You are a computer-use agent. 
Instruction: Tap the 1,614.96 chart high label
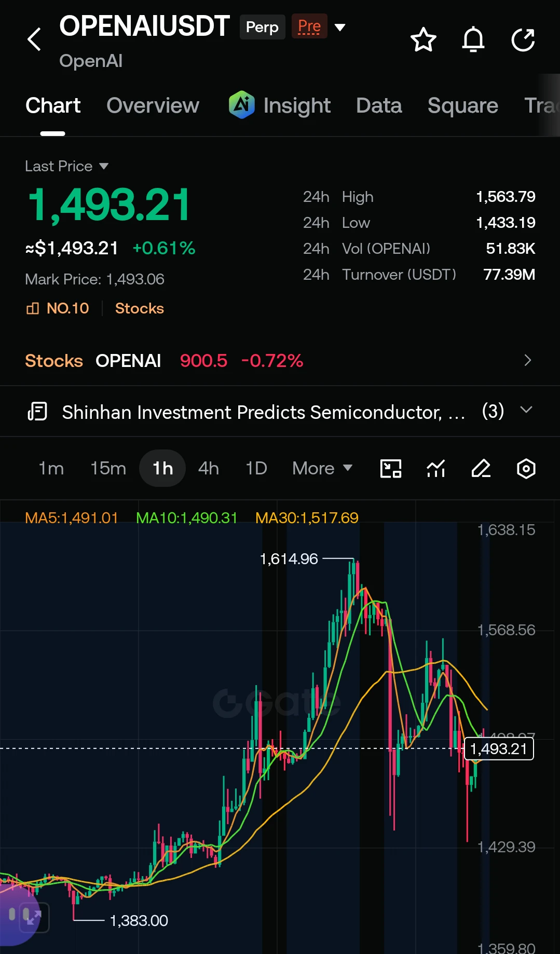pyautogui.click(x=289, y=559)
